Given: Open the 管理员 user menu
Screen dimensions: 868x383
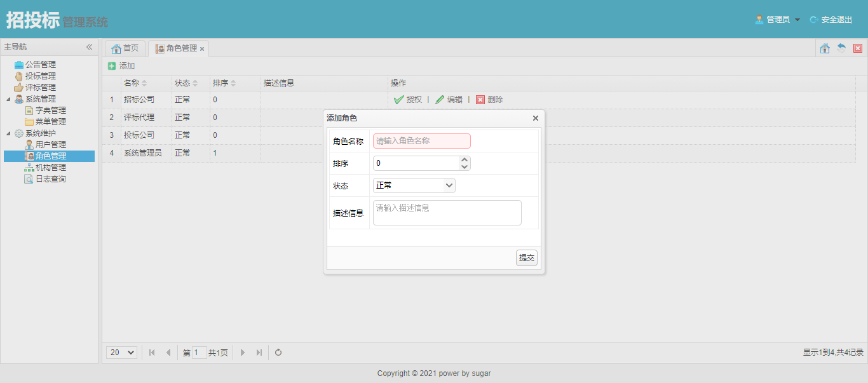Looking at the screenshot, I should tap(778, 20).
